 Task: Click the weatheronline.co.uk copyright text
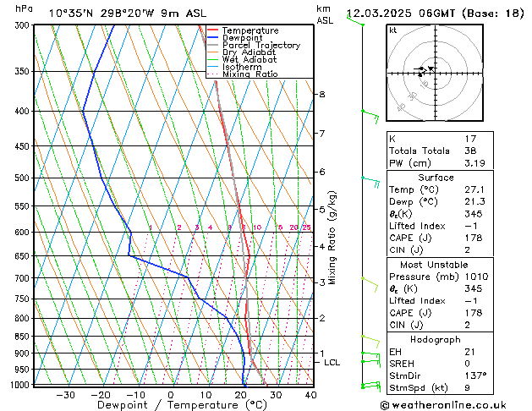443,405
